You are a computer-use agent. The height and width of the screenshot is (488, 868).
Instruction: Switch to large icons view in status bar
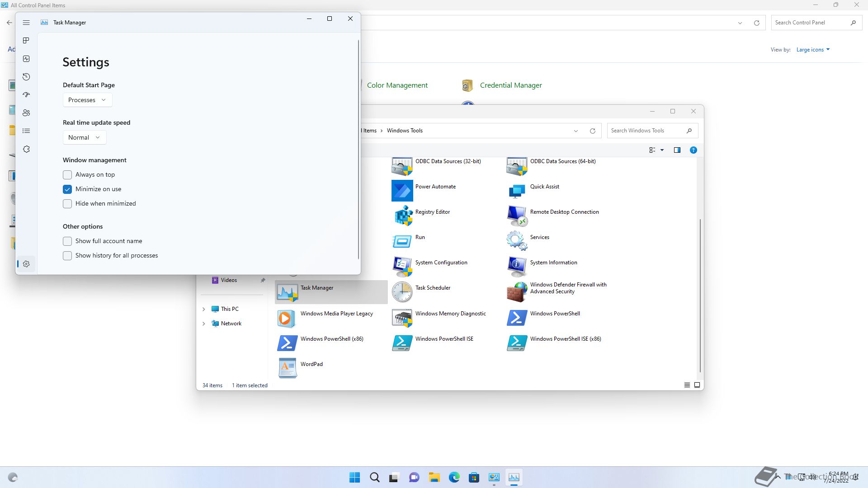[697, 385]
